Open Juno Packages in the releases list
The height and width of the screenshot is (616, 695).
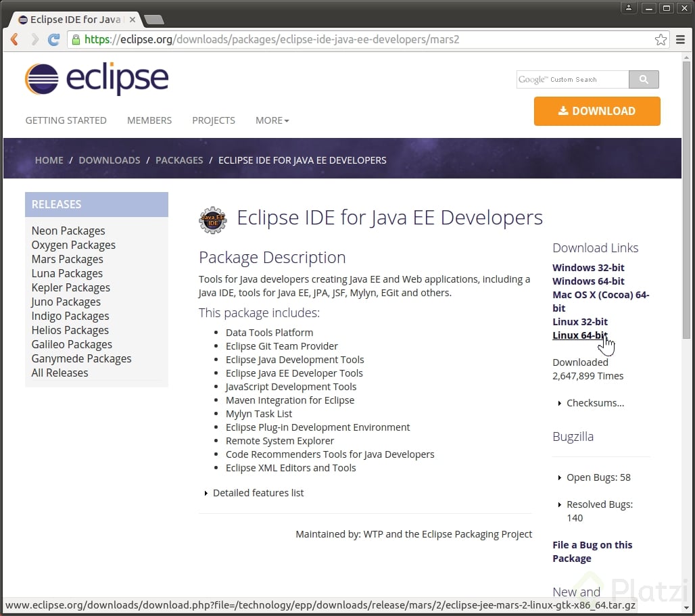click(66, 302)
